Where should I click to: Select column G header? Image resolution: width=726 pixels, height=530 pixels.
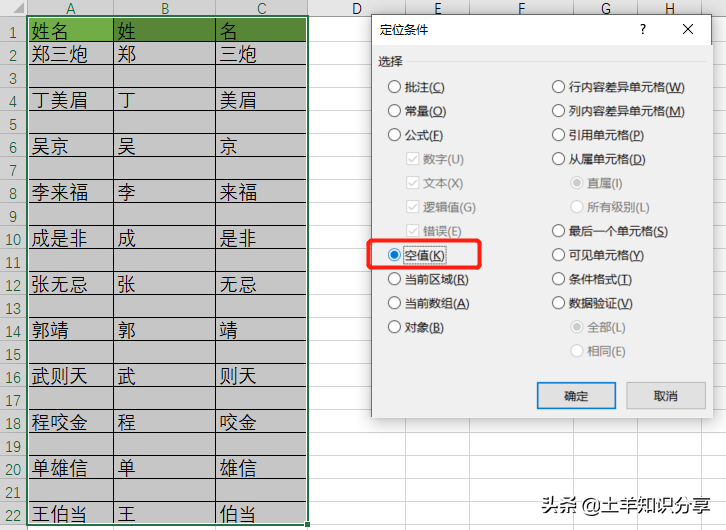[x=606, y=7]
